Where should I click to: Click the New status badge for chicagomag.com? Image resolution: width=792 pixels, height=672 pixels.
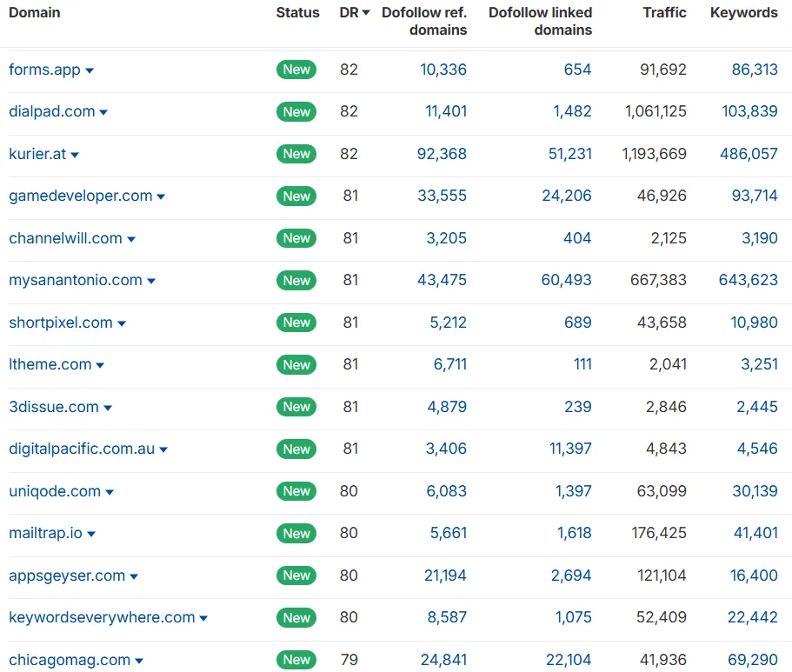tap(296, 660)
